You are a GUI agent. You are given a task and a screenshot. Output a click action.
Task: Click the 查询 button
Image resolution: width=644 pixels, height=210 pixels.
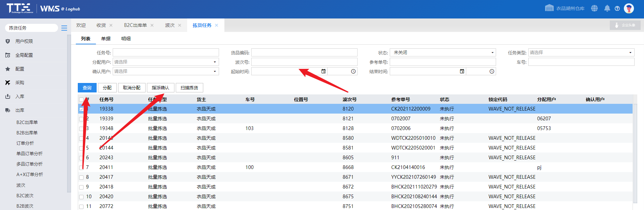click(87, 88)
